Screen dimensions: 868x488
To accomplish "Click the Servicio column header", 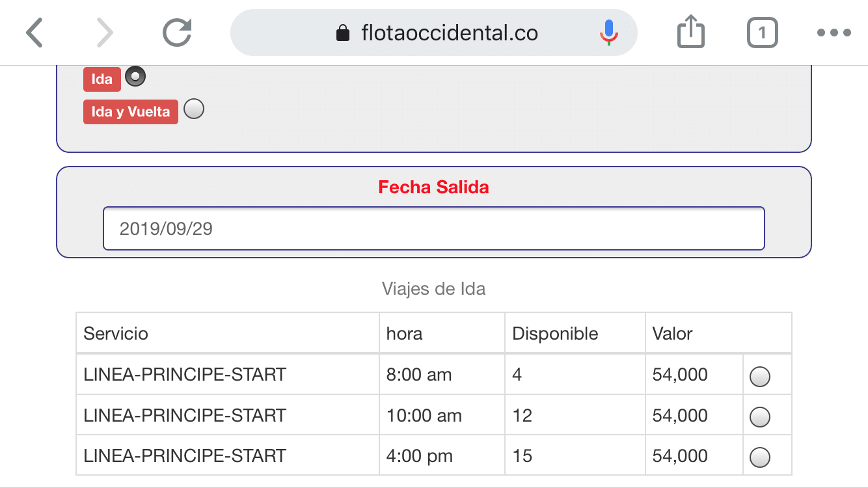I will coord(116,334).
